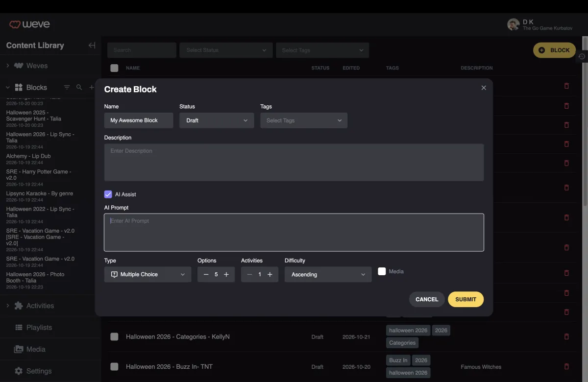Open the Difficulty dropdown showing Ascending
This screenshot has width=588, height=382.
click(328, 274)
